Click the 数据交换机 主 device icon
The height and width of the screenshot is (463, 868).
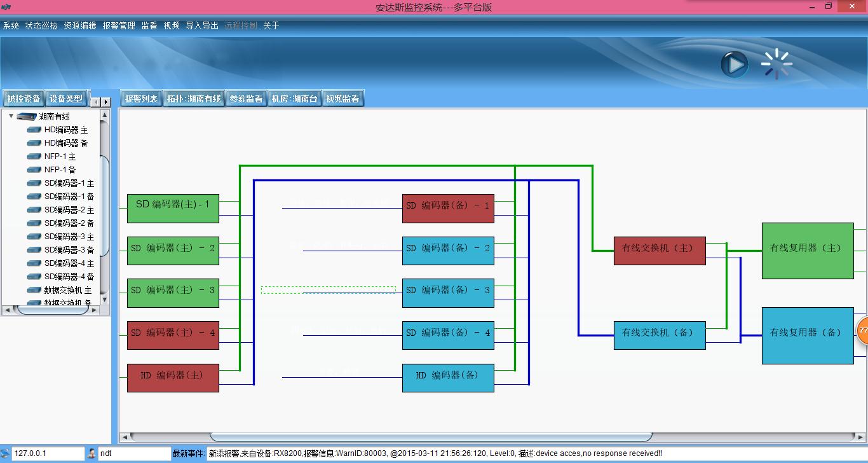click(34, 290)
